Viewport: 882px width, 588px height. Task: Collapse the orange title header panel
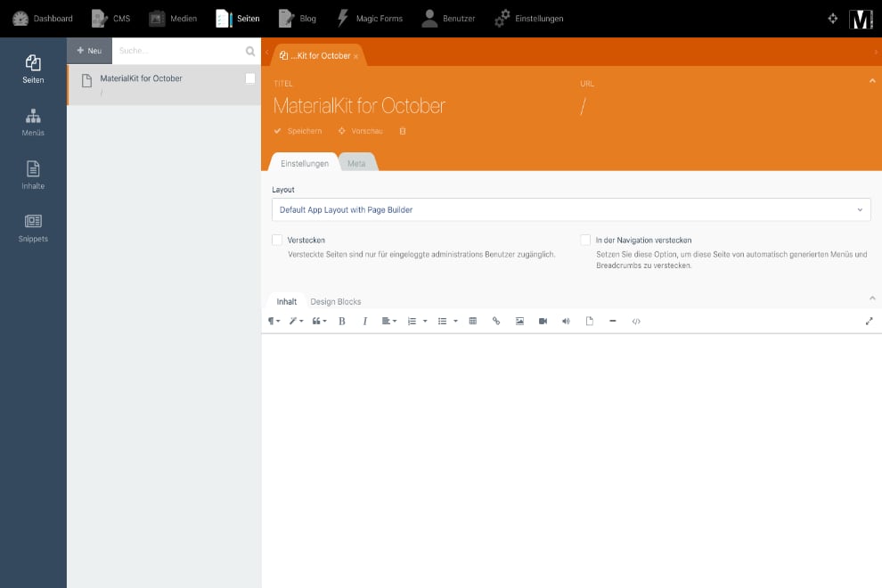tap(872, 81)
